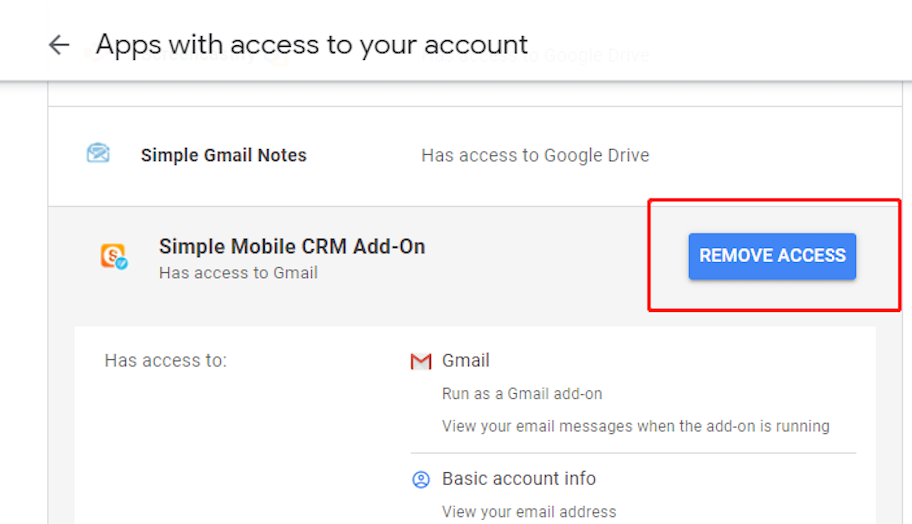Click "Run as a Gmail add-on" text
The width and height of the screenshot is (912, 524).
(x=522, y=394)
